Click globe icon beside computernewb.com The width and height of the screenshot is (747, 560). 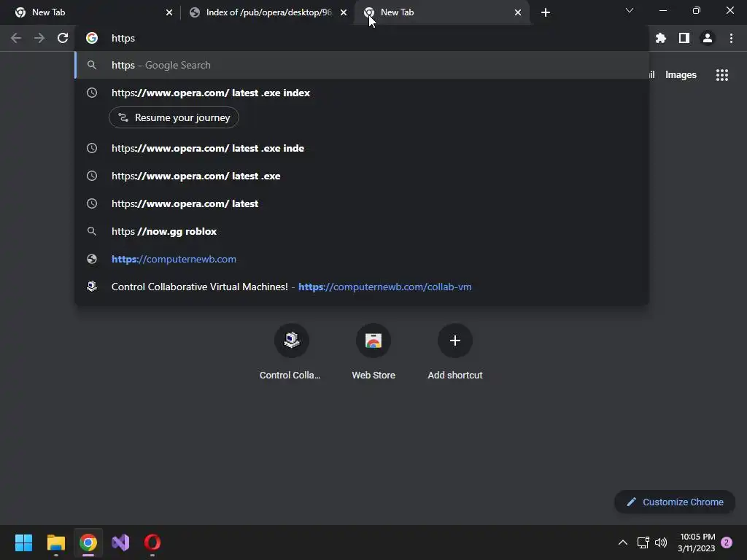pos(92,259)
